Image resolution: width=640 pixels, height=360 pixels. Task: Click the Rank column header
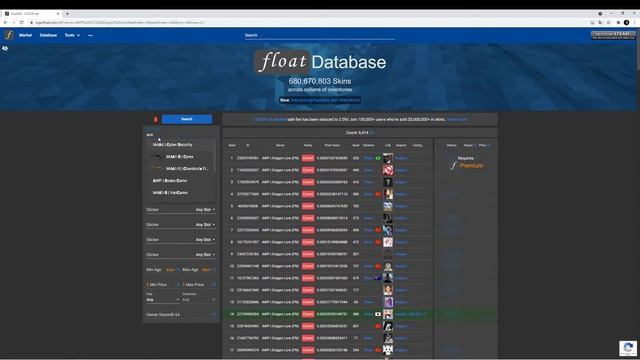[232, 145]
